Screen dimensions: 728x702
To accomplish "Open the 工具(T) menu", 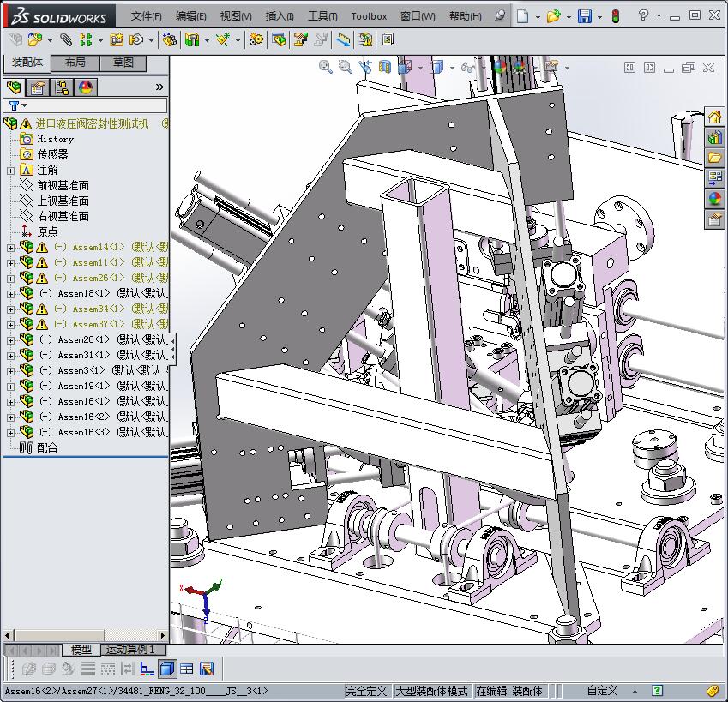I will pyautogui.click(x=322, y=16).
